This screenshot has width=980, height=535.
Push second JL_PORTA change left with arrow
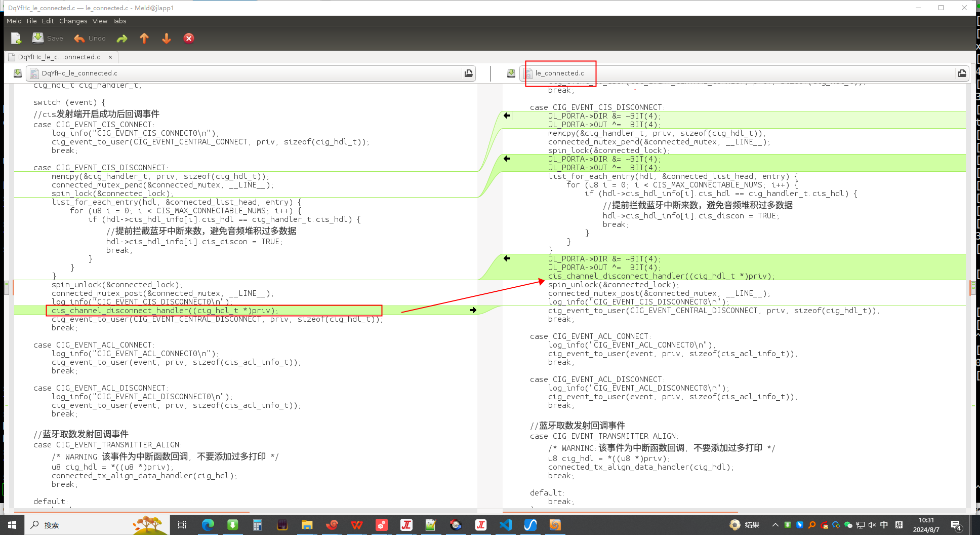(507, 159)
